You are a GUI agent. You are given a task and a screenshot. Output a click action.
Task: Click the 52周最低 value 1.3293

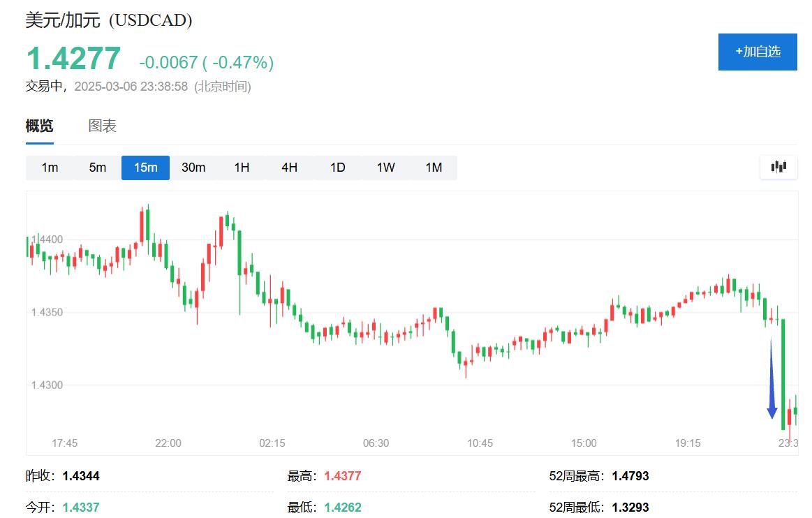coord(630,508)
